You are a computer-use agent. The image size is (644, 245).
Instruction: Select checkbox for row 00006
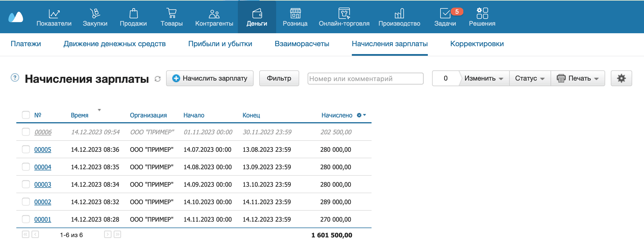tap(26, 132)
